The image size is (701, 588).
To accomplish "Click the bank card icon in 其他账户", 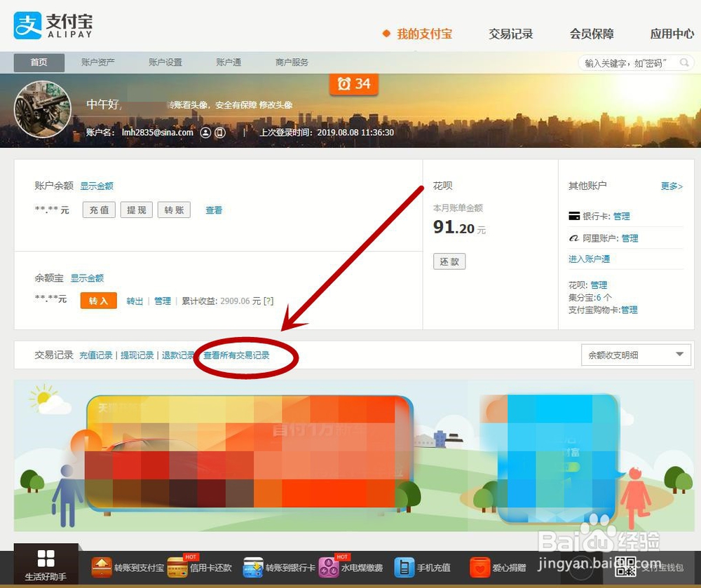I will pos(574,217).
